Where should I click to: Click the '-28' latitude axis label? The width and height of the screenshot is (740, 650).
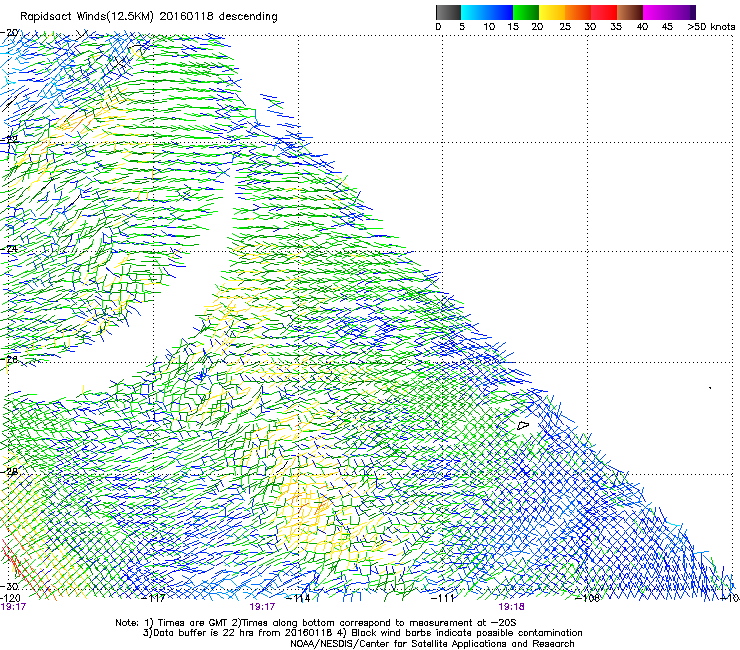pos(9,471)
